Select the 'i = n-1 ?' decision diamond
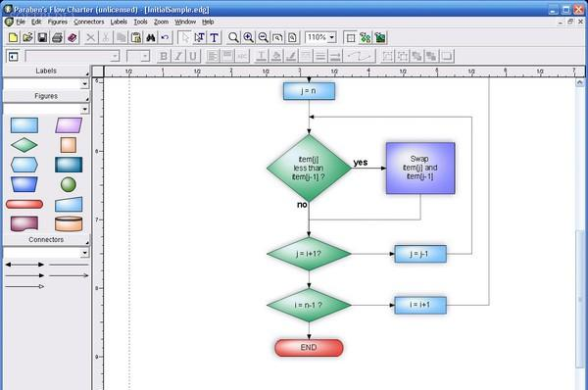Image resolution: width=588 pixels, height=390 pixels. coord(309,305)
